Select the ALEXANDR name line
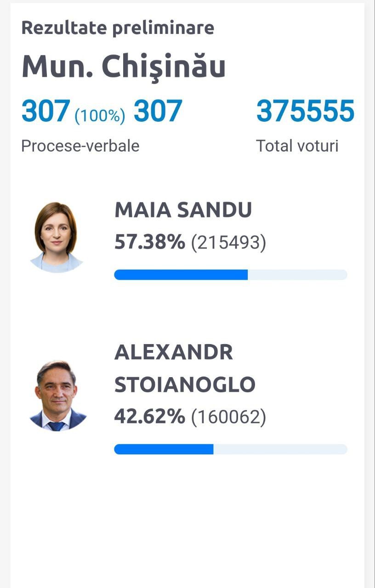375x588 pixels. point(174,352)
